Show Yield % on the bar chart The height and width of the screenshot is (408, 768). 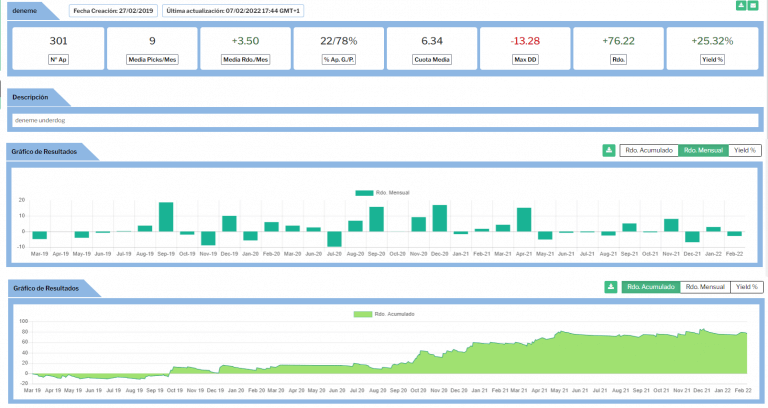(744, 150)
